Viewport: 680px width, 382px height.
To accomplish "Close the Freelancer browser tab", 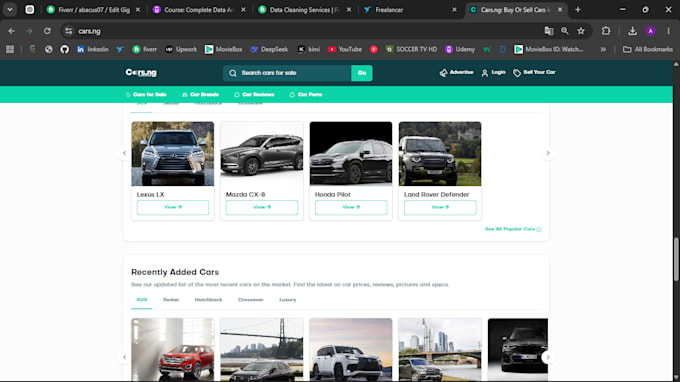I will (x=454, y=10).
